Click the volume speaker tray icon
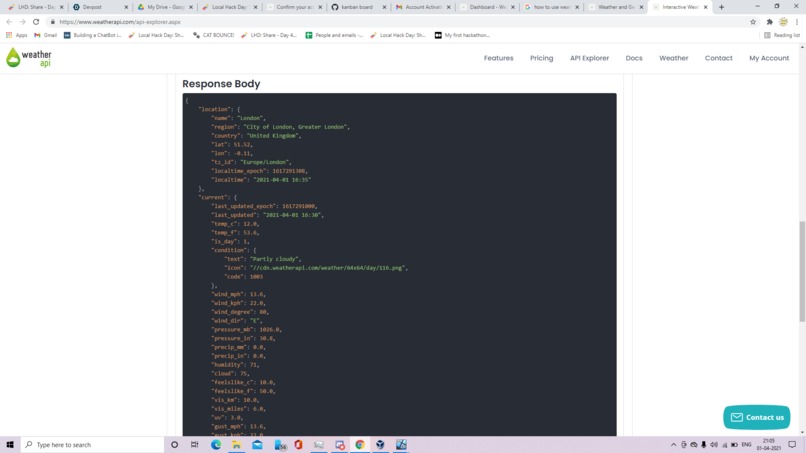The width and height of the screenshot is (806, 453). tap(714, 445)
